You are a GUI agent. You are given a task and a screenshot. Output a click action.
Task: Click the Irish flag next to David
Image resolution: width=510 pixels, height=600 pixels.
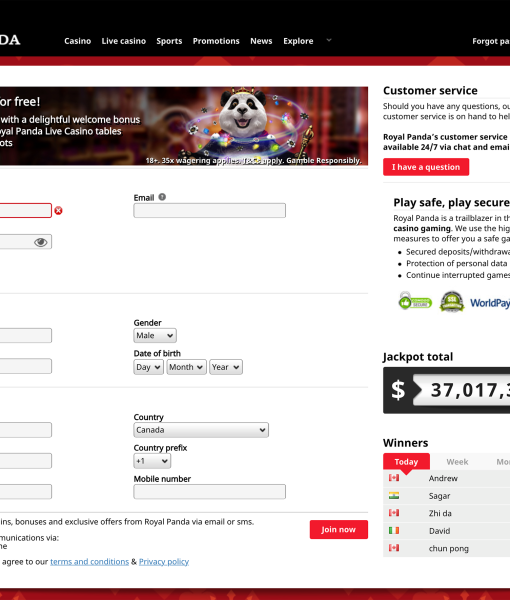pos(394,530)
